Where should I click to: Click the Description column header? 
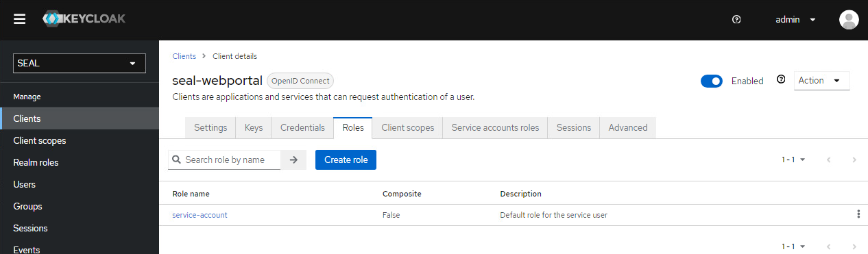pyautogui.click(x=521, y=194)
